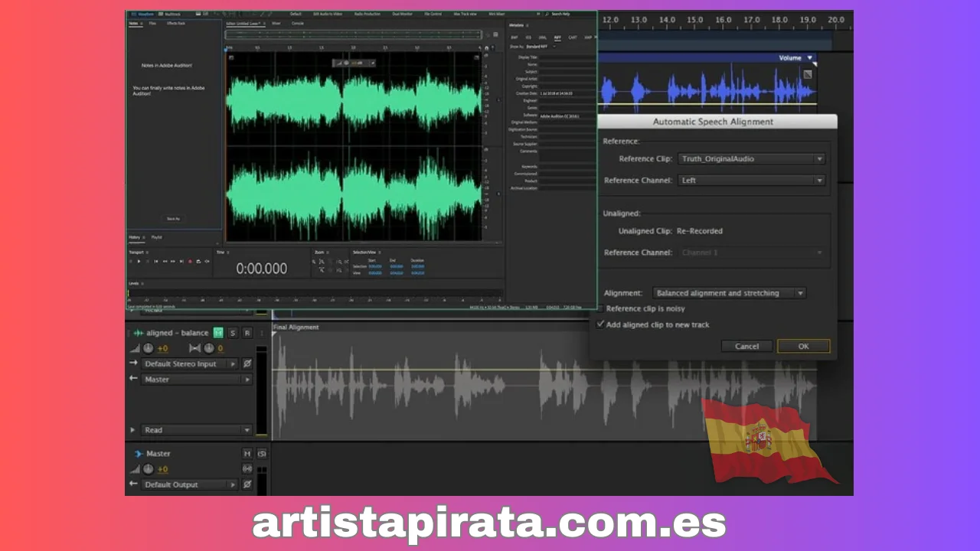Open the Read automation mode dropdown
This screenshot has height=551, width=980.
[197, 430]
